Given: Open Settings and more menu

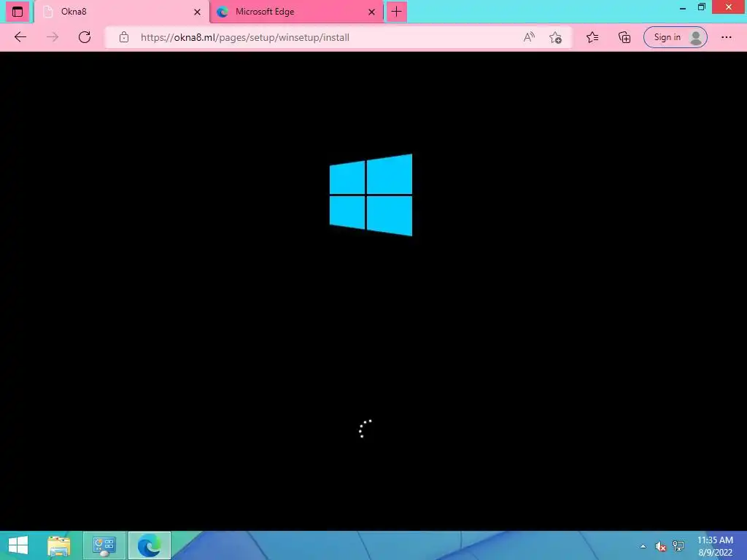Looking at the screenshot, I should click(x=726, y=37).
